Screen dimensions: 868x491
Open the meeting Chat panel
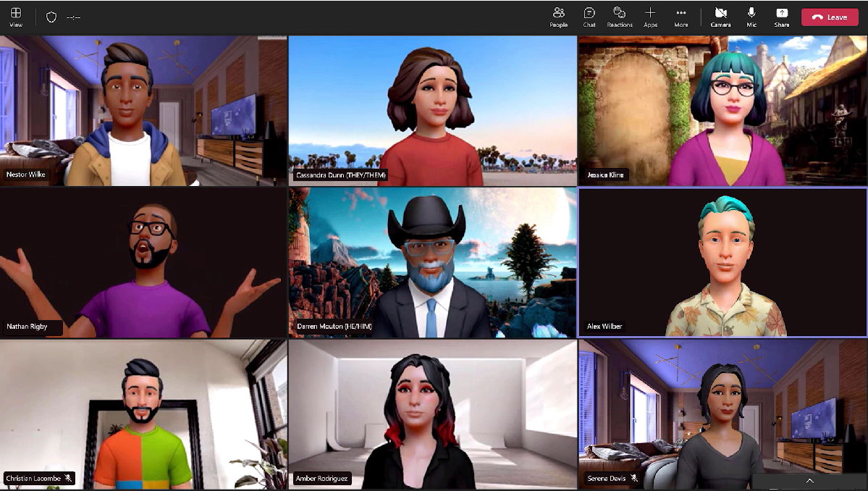(589, 17)
